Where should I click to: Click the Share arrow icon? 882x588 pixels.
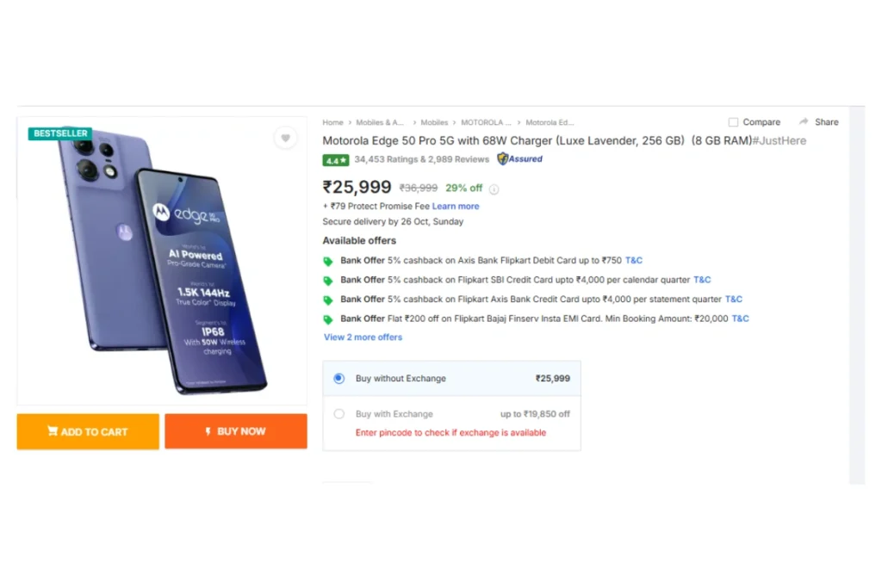804,122
